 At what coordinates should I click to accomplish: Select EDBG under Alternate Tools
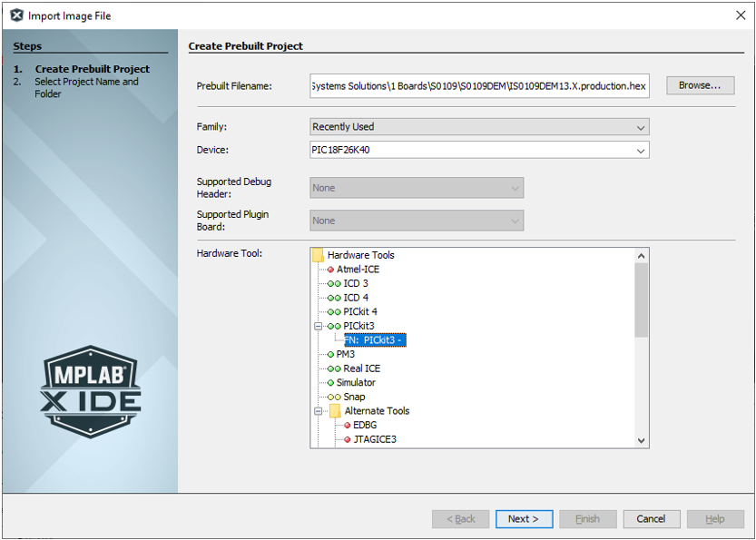(x=365, y=426)
